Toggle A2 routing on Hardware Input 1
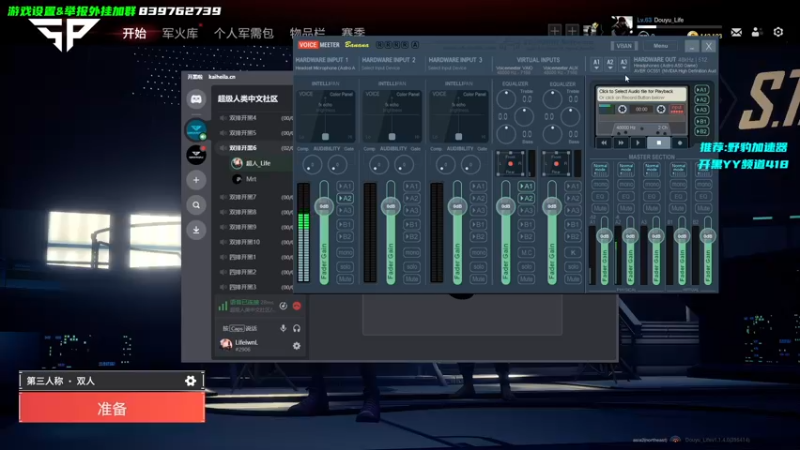This screenshot has width=800, height=450. (x=345, y=198)
